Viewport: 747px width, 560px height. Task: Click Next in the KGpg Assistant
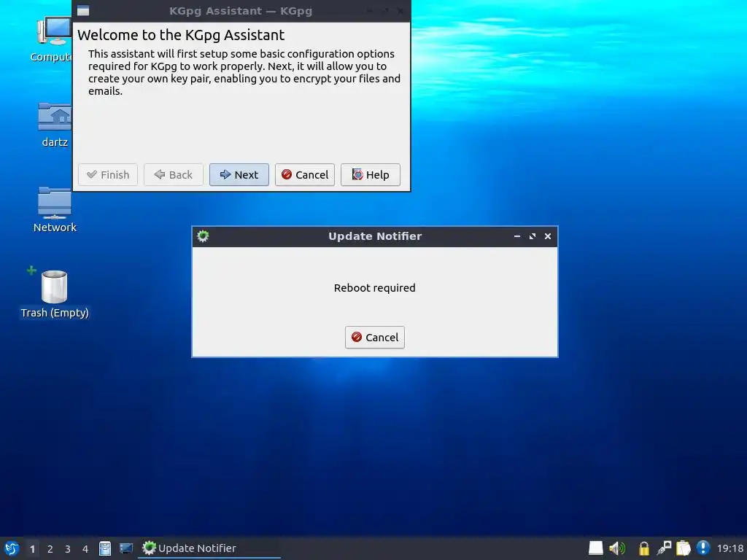[x=239, y=175]
